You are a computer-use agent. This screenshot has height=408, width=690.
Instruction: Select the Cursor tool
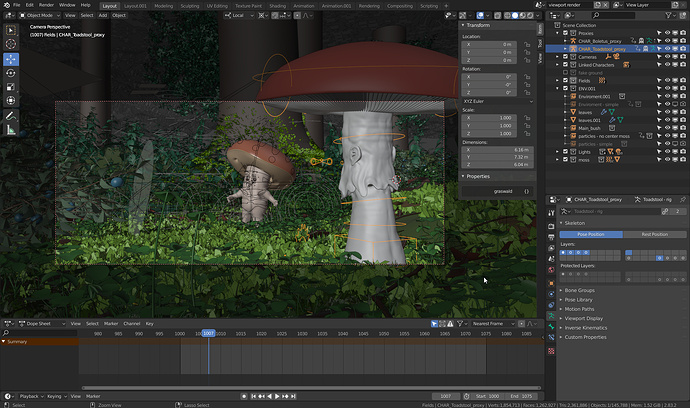click(11, 44)
